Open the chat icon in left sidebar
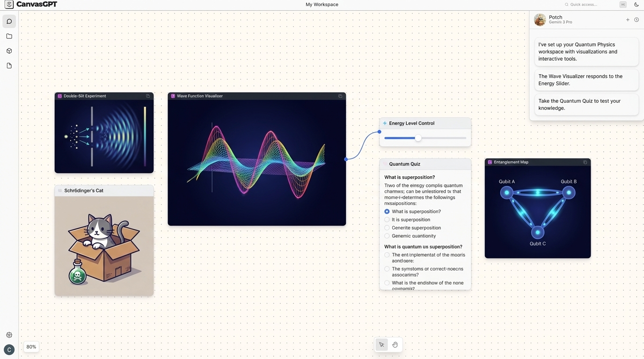Screen dimensions: 644x359 (9, 22)
